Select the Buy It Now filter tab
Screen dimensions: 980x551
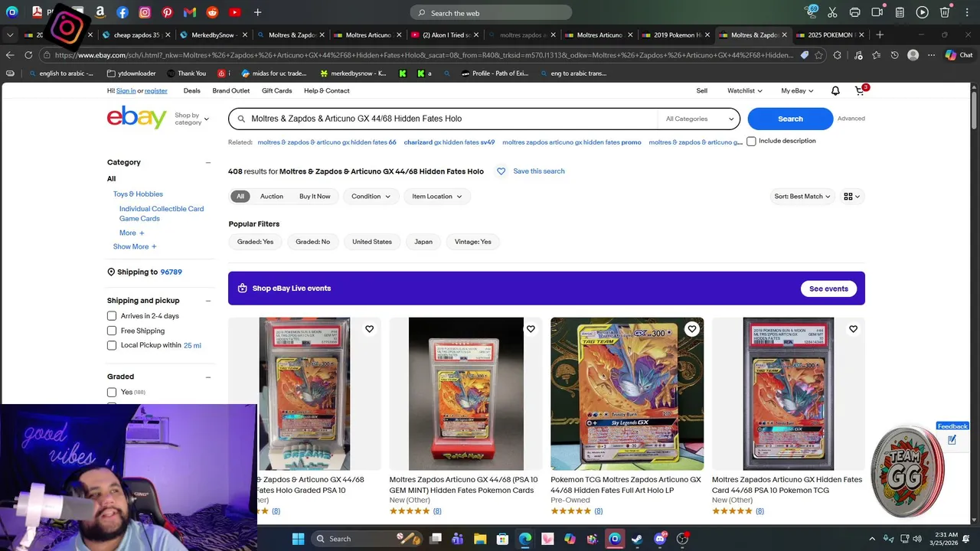(x=315, y=197)
